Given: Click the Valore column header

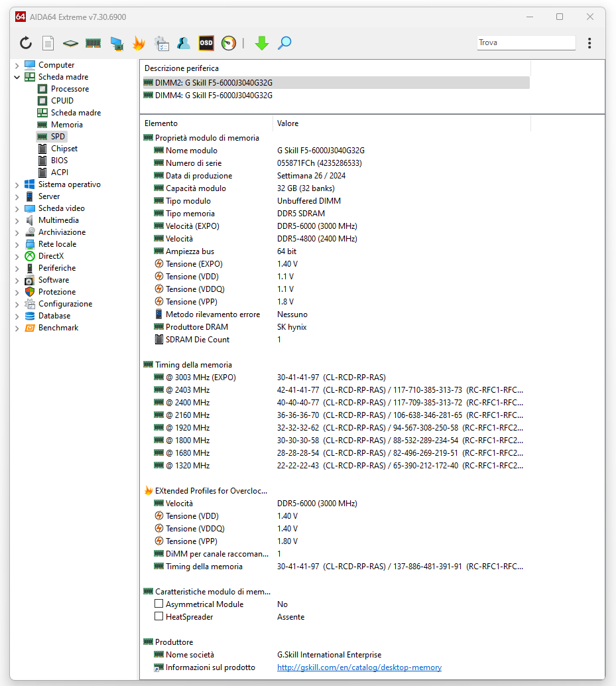Looking at the screenshot, I should click(402, 123).
